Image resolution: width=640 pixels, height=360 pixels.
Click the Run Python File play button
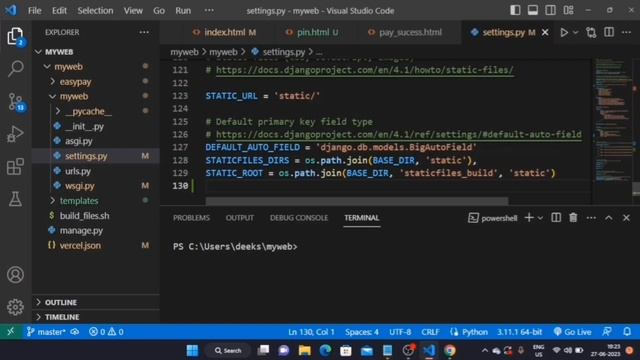pos(564,32)
